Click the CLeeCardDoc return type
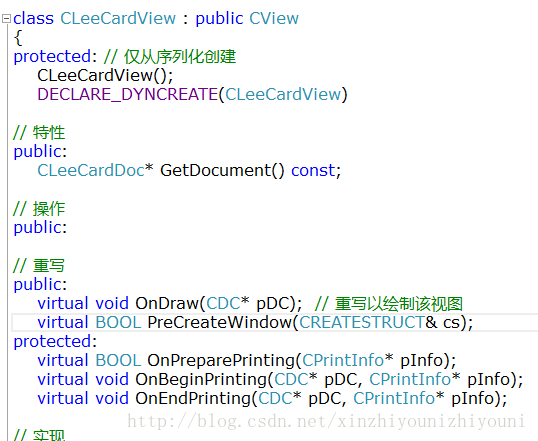 [x=91, y=171]
